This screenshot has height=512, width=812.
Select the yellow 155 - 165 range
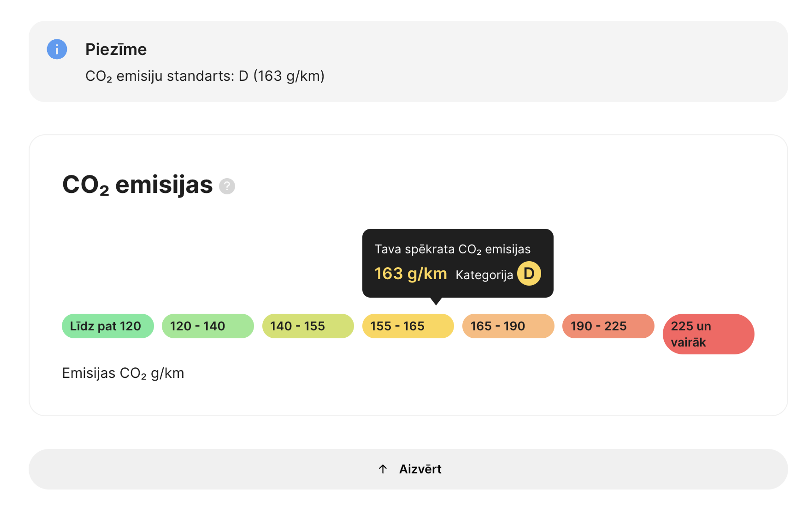[408, 326]
